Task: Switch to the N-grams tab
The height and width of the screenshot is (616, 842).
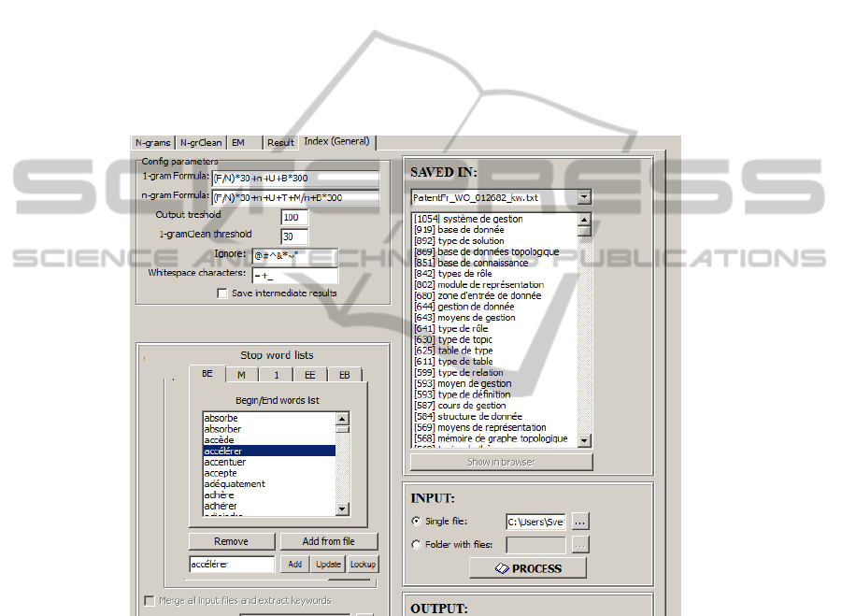Action: [x=152, y=143]
